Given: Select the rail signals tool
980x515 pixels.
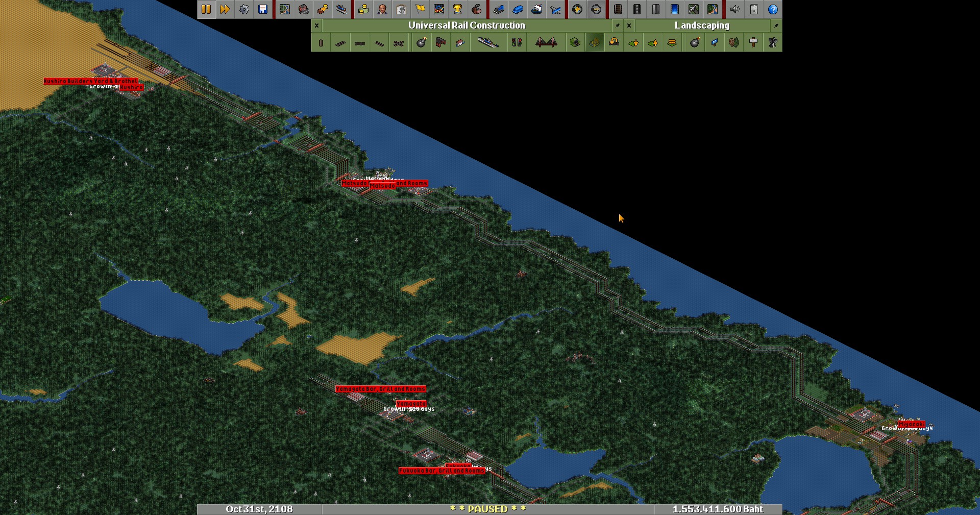Looking at the screenshot, I should pyautogui.click(x=517, y=43).
